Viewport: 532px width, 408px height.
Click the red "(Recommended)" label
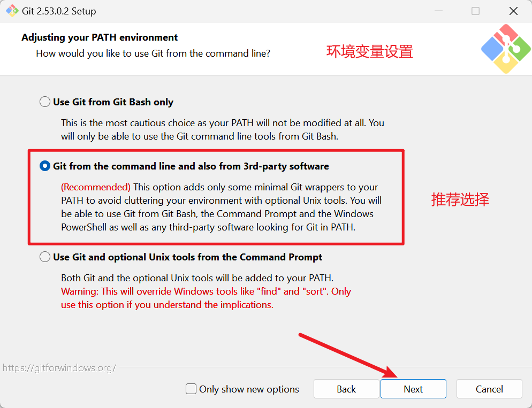pyautogui.click(x=96, y=187)
